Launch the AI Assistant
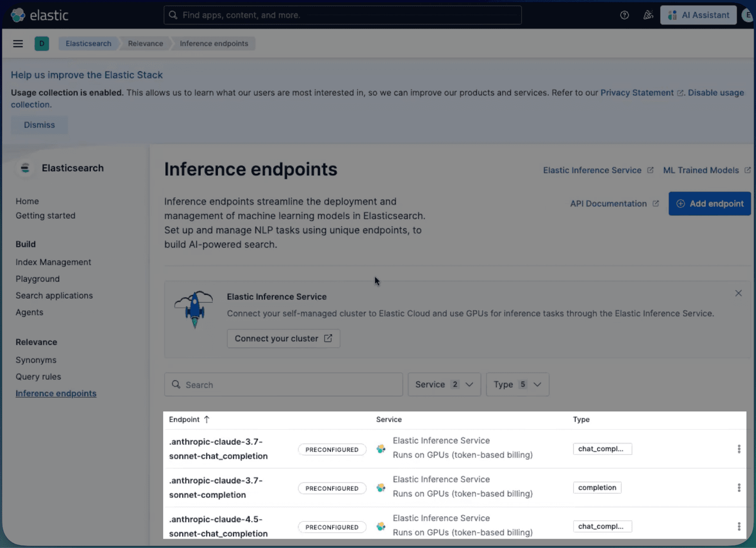 click(698, 15)
